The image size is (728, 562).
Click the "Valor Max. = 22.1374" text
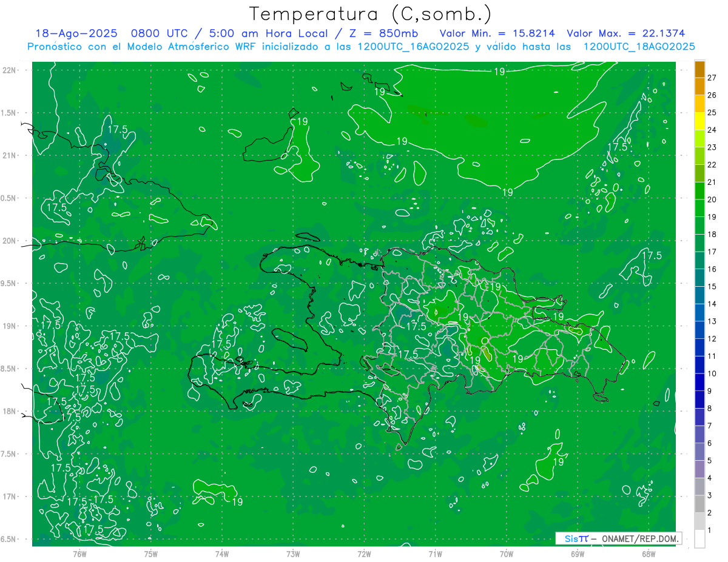pyautogui.click(x=626, y=33)
